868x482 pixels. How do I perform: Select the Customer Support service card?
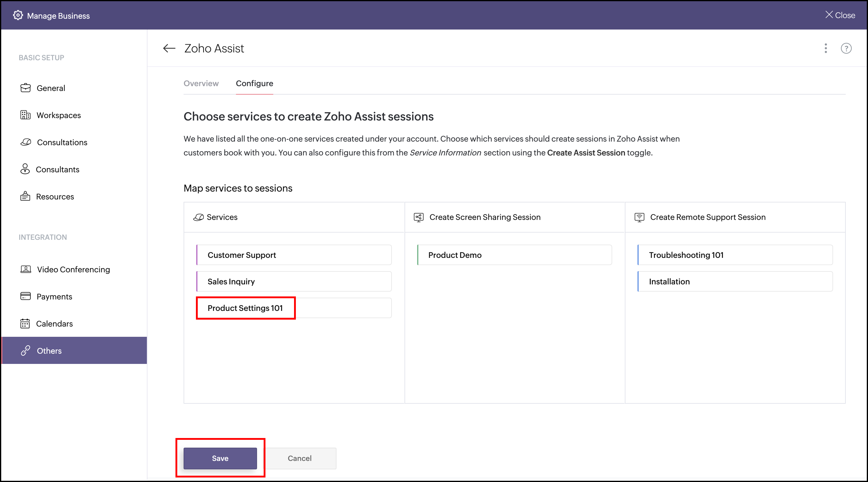(x=293, y=255)
